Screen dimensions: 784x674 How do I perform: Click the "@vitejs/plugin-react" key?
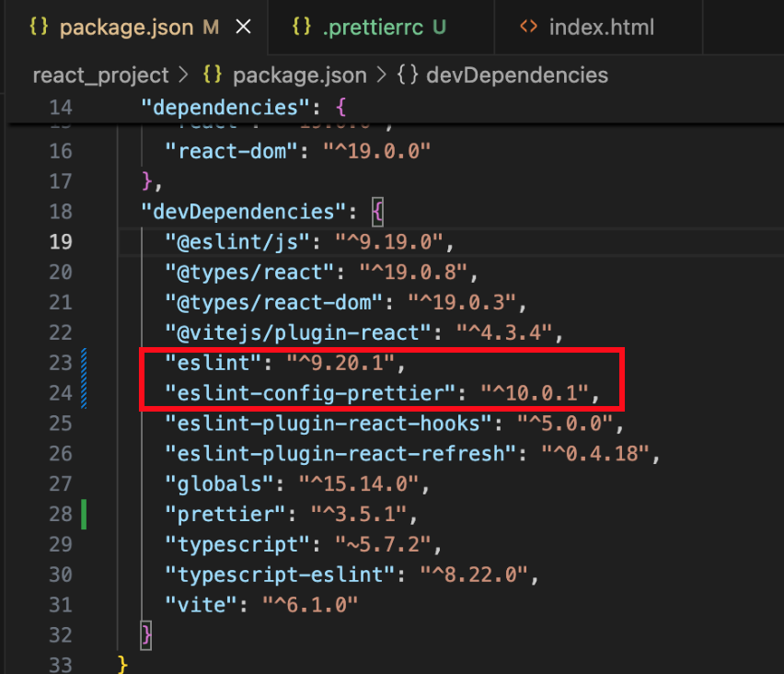click(298, 332)
